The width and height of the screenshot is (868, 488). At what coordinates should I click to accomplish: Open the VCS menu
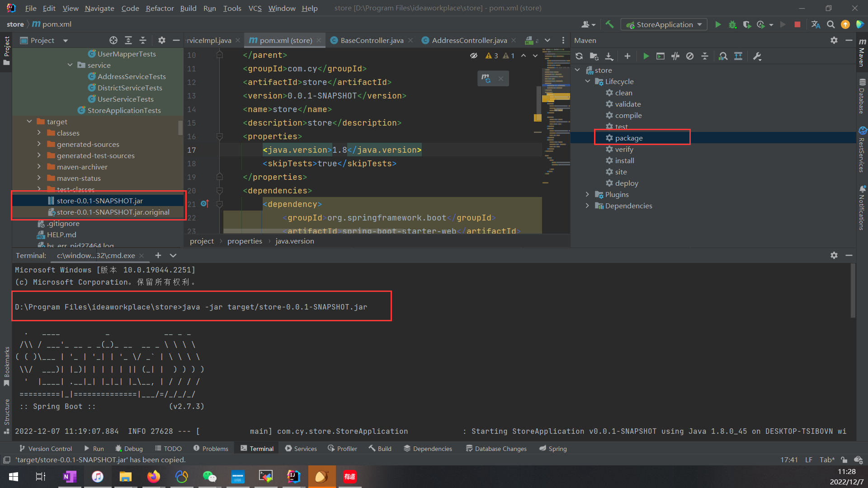tap(255, 8)
